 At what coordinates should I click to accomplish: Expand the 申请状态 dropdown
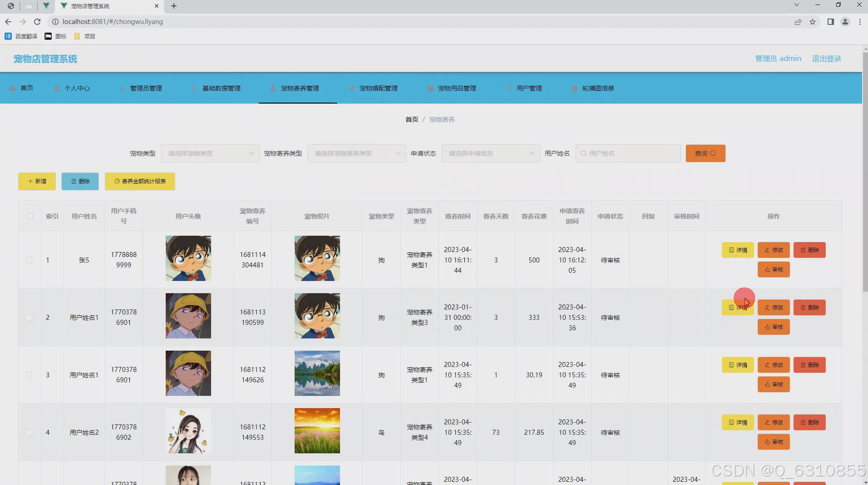[x=491, y=153]
